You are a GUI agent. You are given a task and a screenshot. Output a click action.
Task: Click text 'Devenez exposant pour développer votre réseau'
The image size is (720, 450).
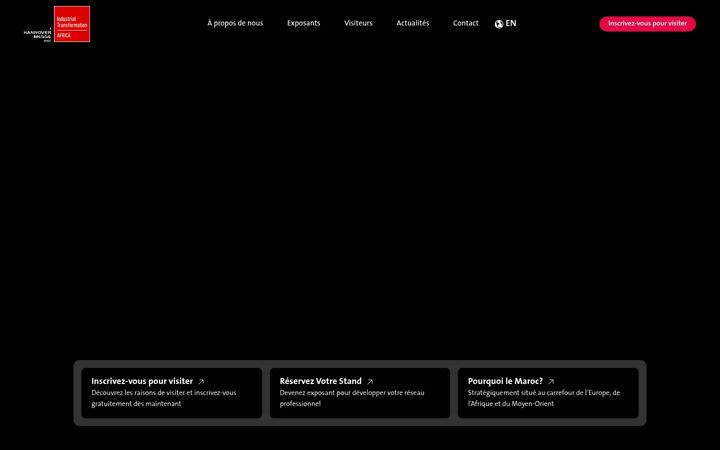click(x=352, y=393)
